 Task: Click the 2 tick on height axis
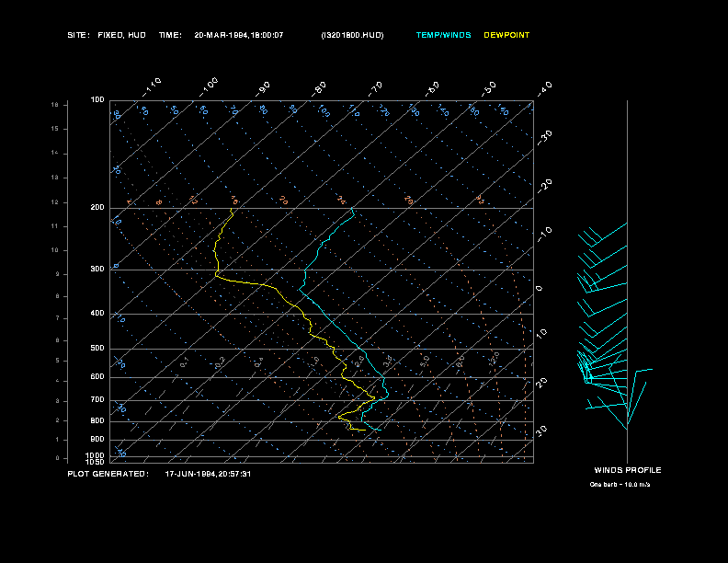coord(58,420)
